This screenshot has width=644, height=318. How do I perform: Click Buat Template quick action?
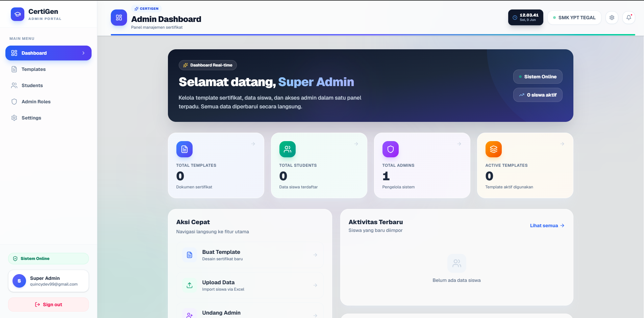pos(250,255)
